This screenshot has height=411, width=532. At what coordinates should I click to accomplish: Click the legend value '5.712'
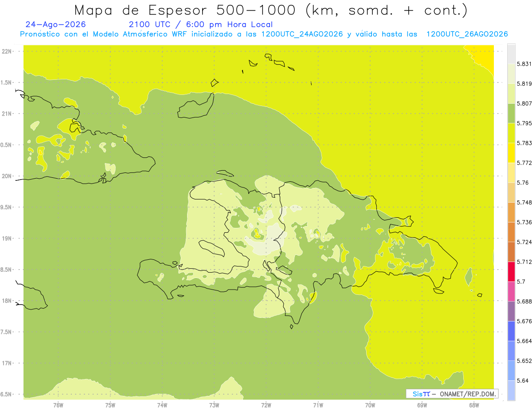(524, 262)
